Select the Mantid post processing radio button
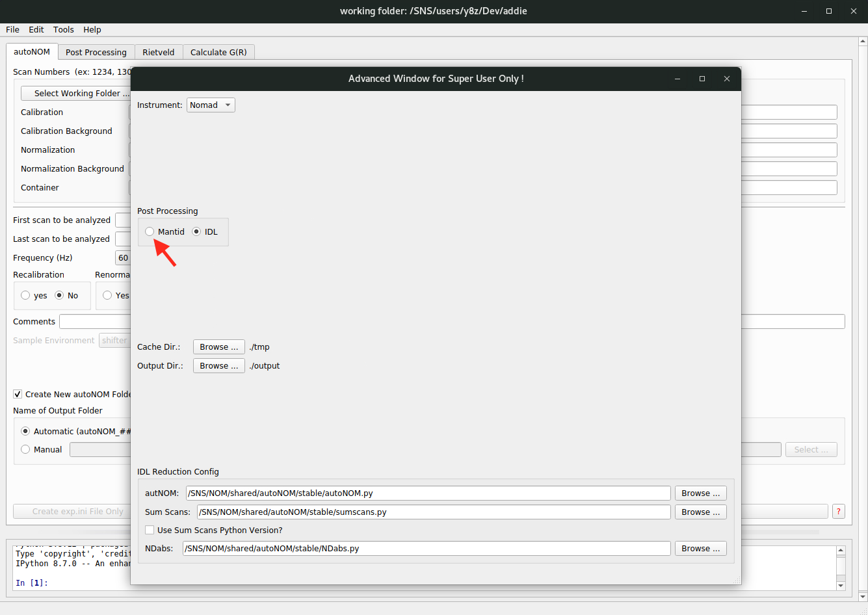This screenshot has height=615, width=868. click(x=150, y=231)
